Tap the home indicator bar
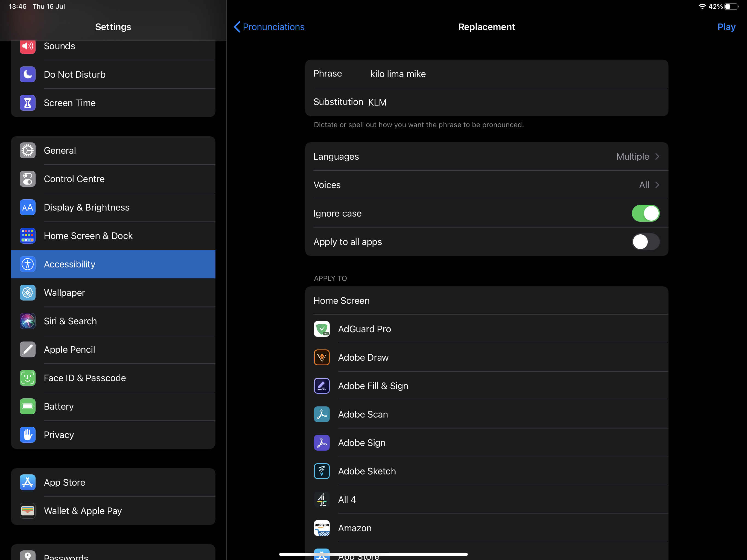Image resolution: width=747 pixels, height=560 pixels. 373,554
